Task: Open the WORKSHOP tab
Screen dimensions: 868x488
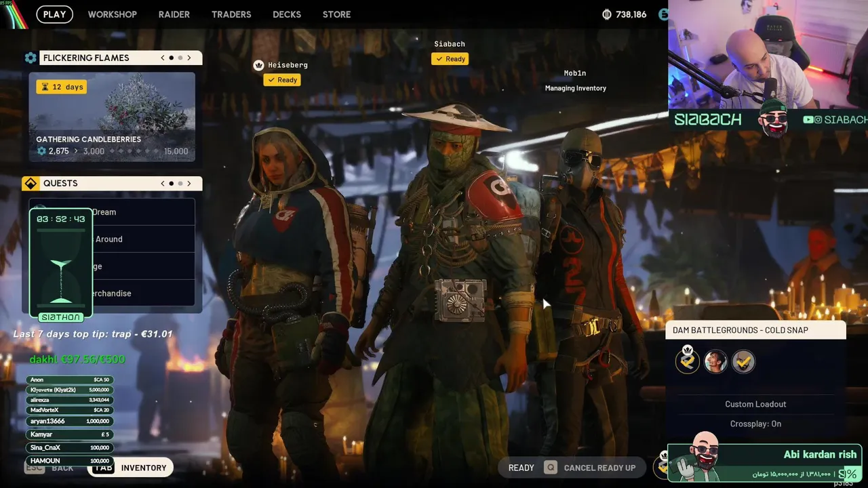Action: [x=112, y=14]
